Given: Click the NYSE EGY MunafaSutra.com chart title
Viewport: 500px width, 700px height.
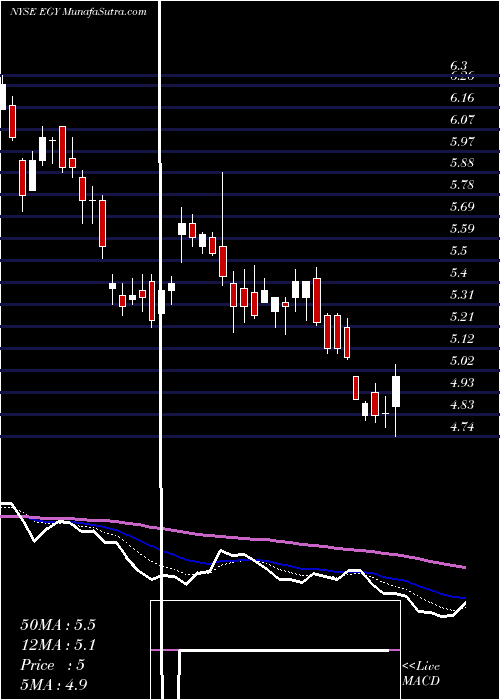Looking at the screenshot, I should tap(79, 12).
